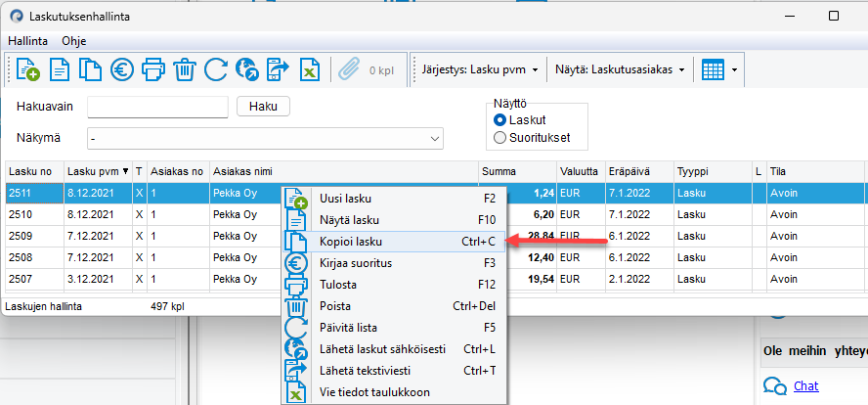Choose Uusi lasku from context menu
The image size is (868, 405).
[x=395, y=199]
